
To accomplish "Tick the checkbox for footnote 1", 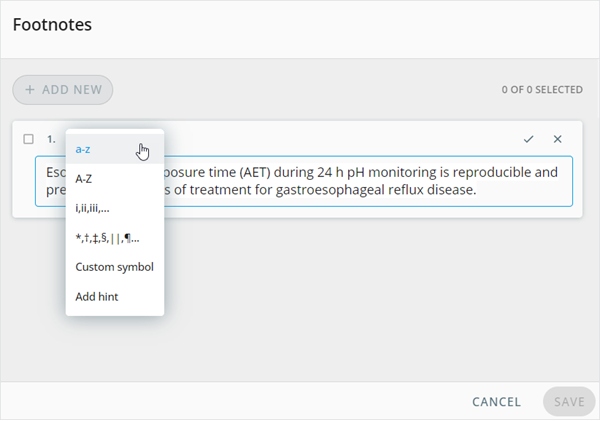I will [x=29, y=139].
